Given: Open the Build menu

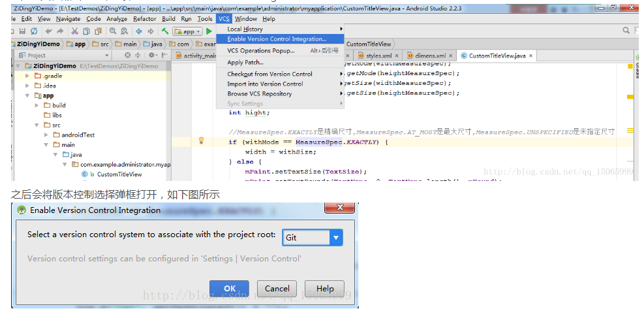Looking at the screenshot, I should point(168,18).
